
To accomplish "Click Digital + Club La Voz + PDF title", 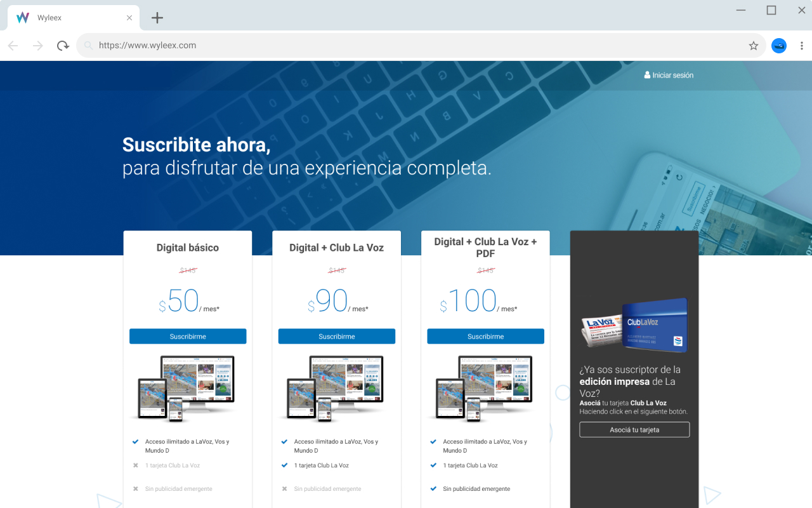I will click(486, 248).
